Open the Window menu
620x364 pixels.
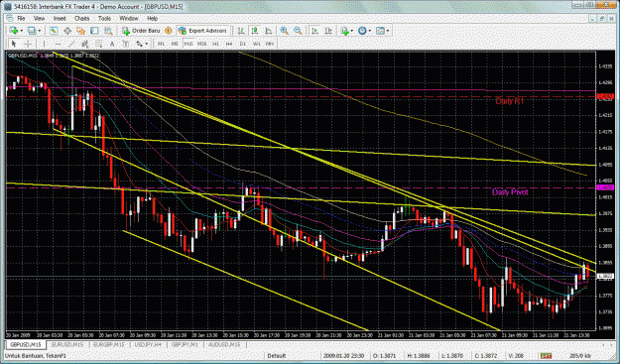pyautogui.click(x=129, y=19)
